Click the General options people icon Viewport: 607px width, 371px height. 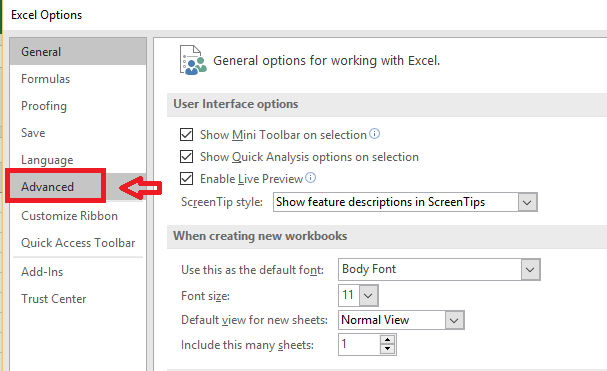coord(193,60)
